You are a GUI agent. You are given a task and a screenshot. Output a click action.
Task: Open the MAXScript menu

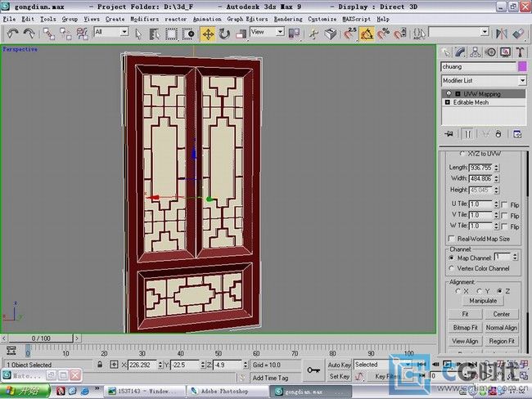coord(357,20)
